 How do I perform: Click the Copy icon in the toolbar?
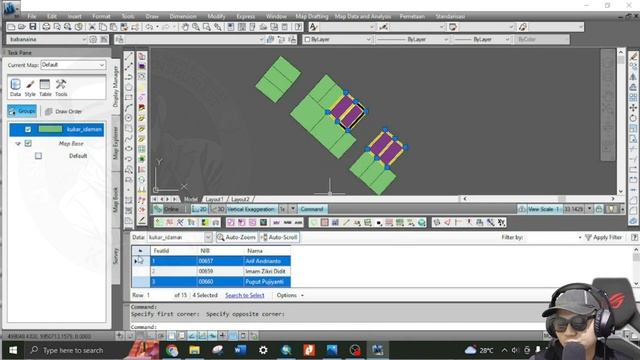[x=103, y=27]
